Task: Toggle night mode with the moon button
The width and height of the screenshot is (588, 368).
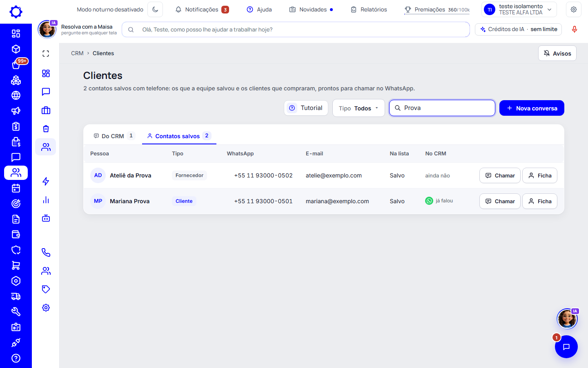Action: 155,9
